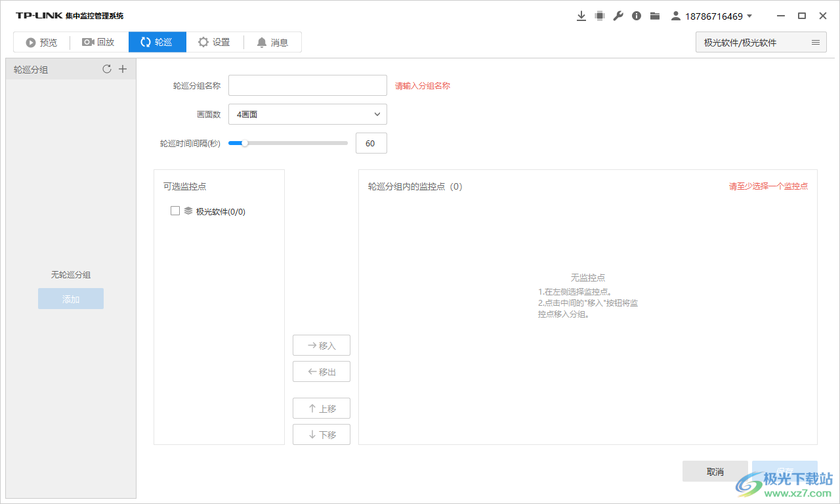840x504 pixels.
Task: Open the hamburger menu next to 极光软件/极光软件
Action: tap(815, 42)
